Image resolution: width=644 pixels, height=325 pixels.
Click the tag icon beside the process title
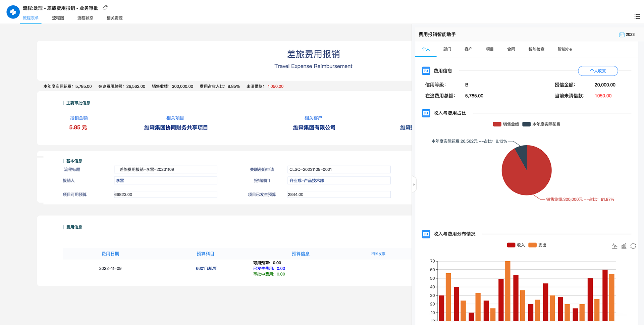105,7
